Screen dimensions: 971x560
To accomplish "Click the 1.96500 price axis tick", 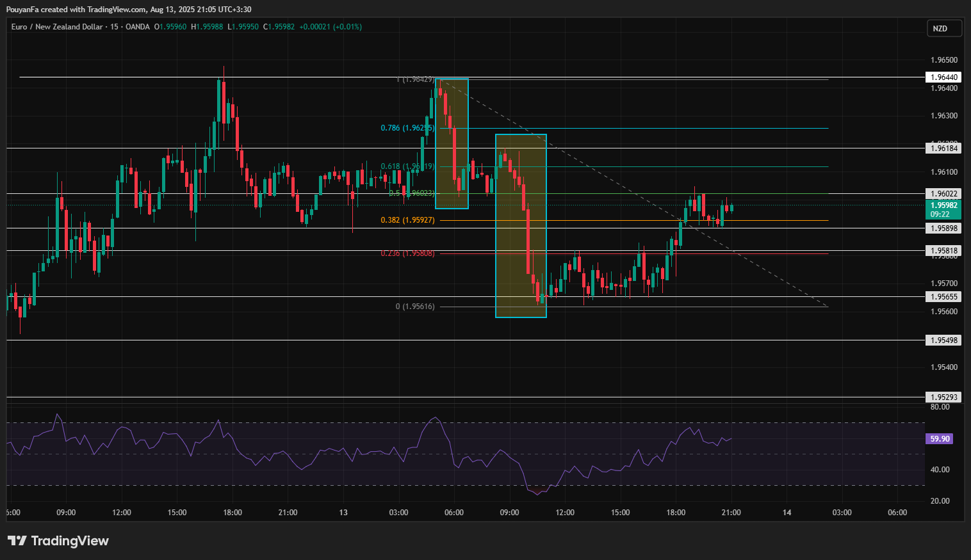I will tap(944, 60).
